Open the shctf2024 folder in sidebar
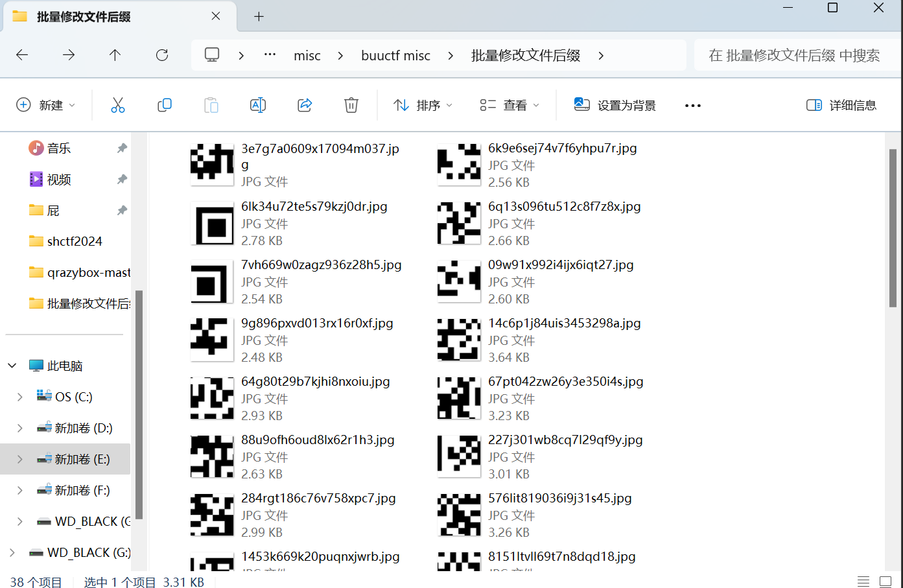The height and width of the screenshot is (588, 903). 75,241
